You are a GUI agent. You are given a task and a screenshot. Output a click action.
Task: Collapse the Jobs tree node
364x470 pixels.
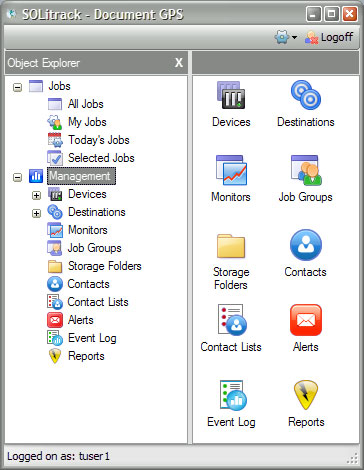coord(17,87)
